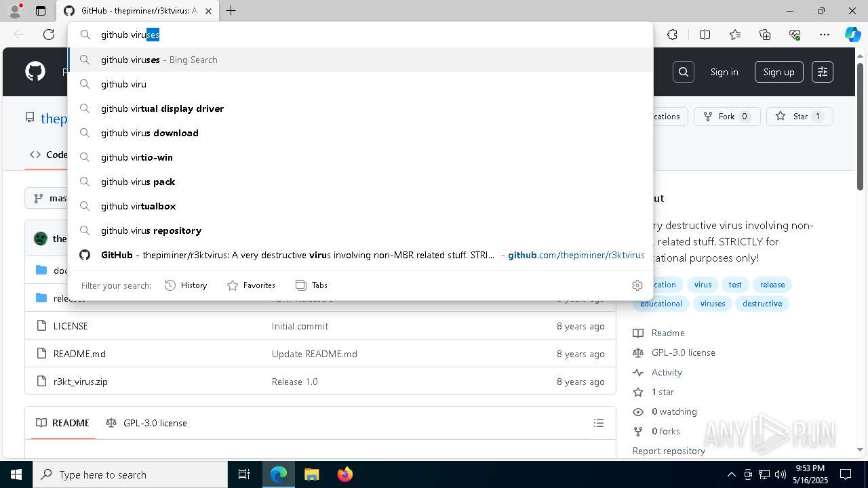868x488 pixels.
Task: Switch to the README tab
Action: point(62,423)
